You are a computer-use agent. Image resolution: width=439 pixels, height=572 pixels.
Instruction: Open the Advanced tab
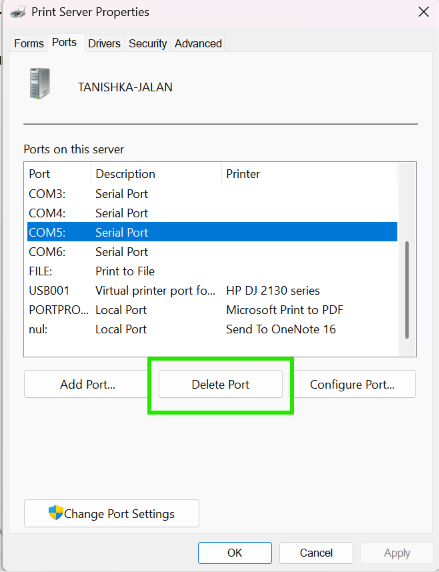pyautogui.click(x=198, y=43)
